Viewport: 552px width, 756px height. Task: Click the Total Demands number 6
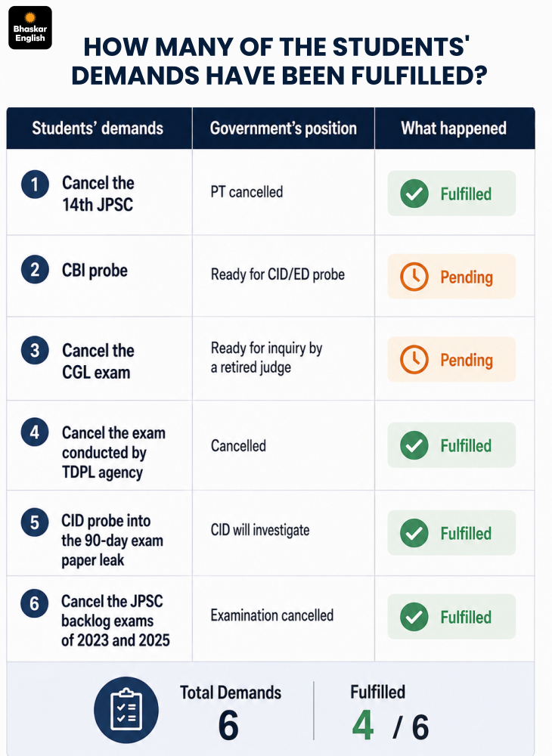click(x=228, y=725)
